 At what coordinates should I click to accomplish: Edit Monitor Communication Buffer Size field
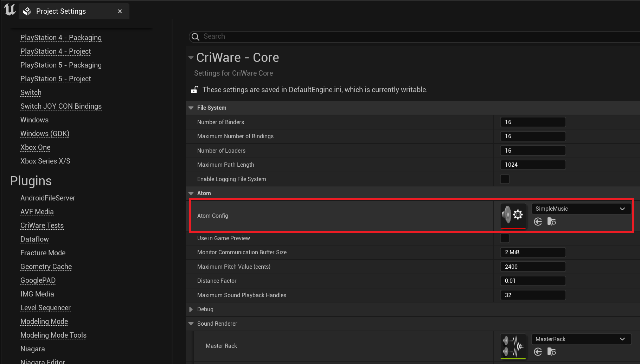point(533,252)
